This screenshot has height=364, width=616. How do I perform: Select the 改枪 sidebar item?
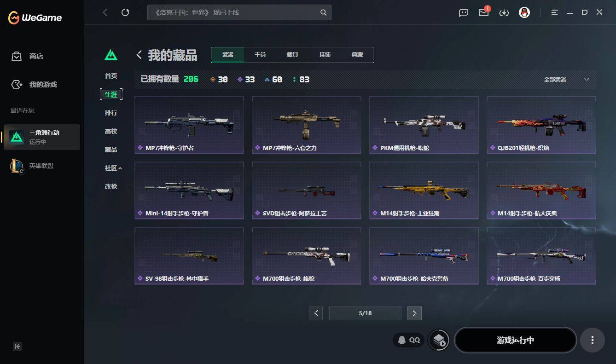(x=111, y=186)
